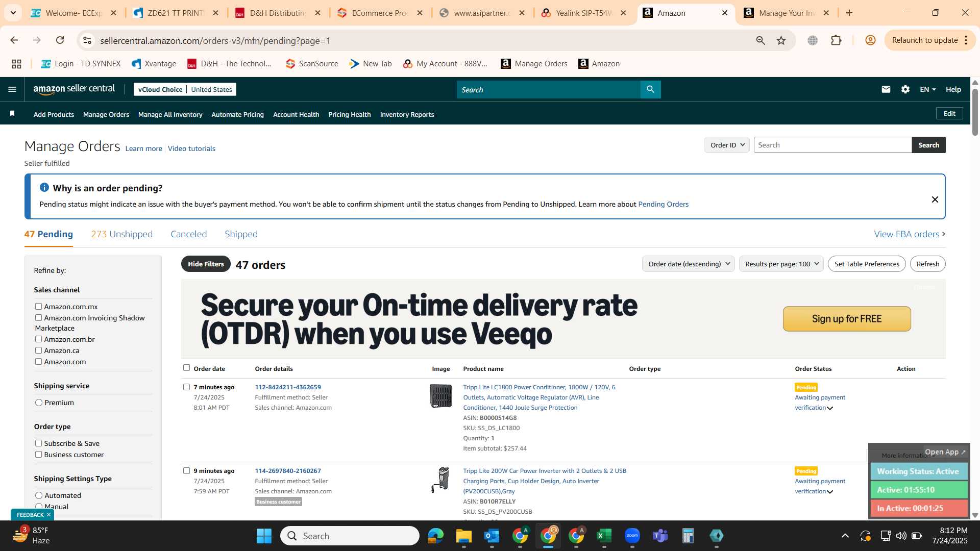Expand Awaiting payment verification for Inverter order

[830, 492]
